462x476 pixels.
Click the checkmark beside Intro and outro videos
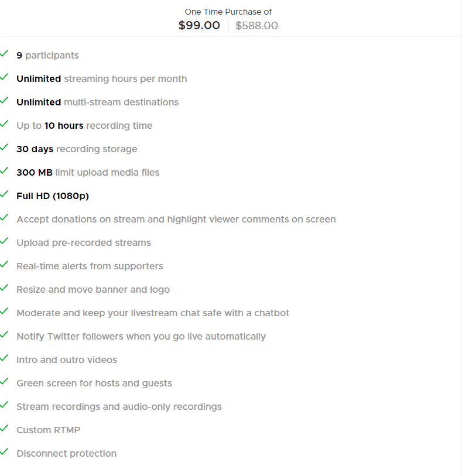pyautogui.click(x=5, y=358)
